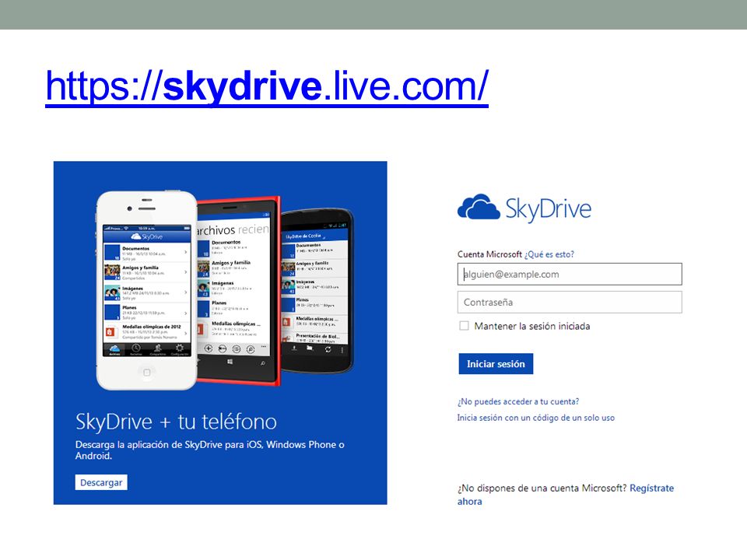Click the settings gear tab on the iPhone
Image resolution: width=747 pixels, height=560 pixels.
pyautogui.click(x=180, y=349)
